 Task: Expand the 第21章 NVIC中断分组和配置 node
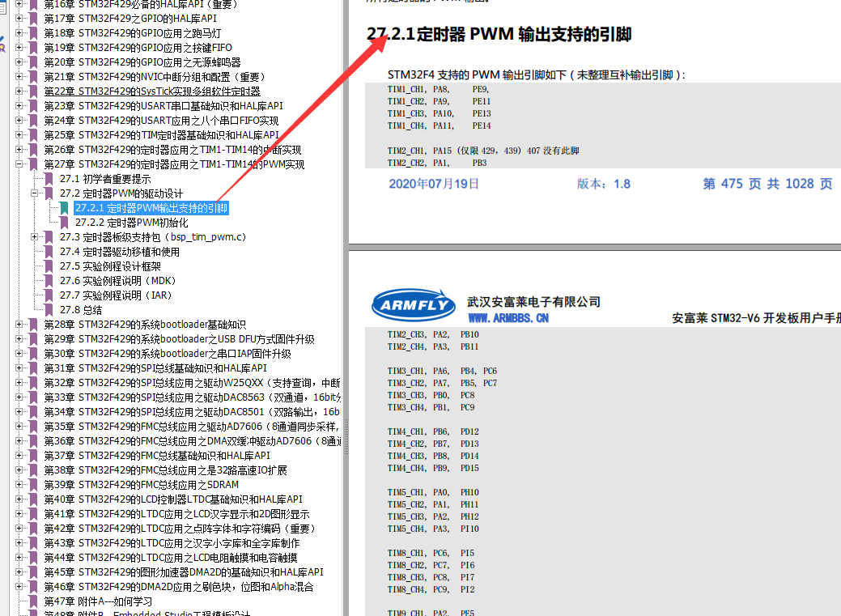click(x=19, y=77)
